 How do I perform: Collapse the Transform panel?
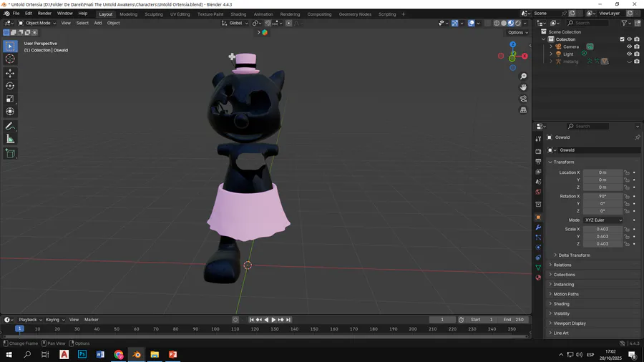[563, 162]
